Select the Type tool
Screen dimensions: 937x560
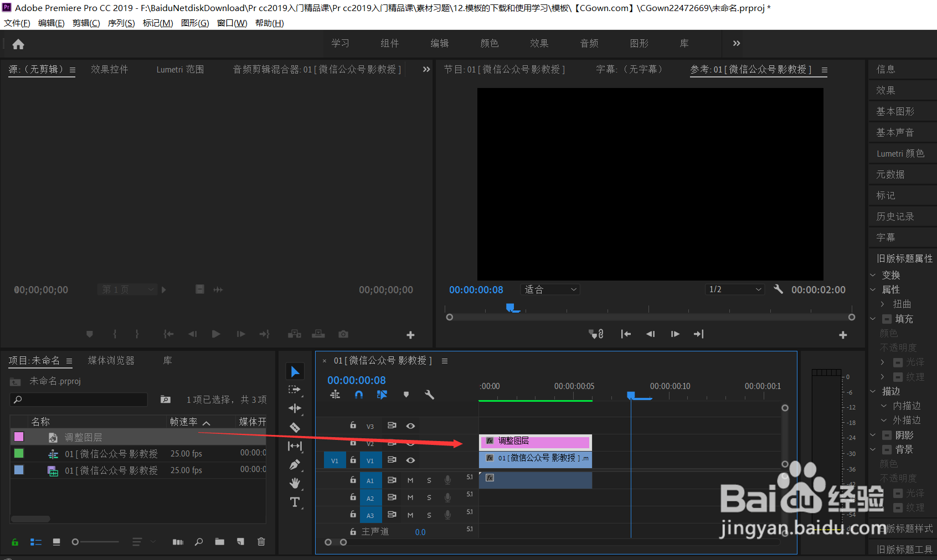coord(295,502)
